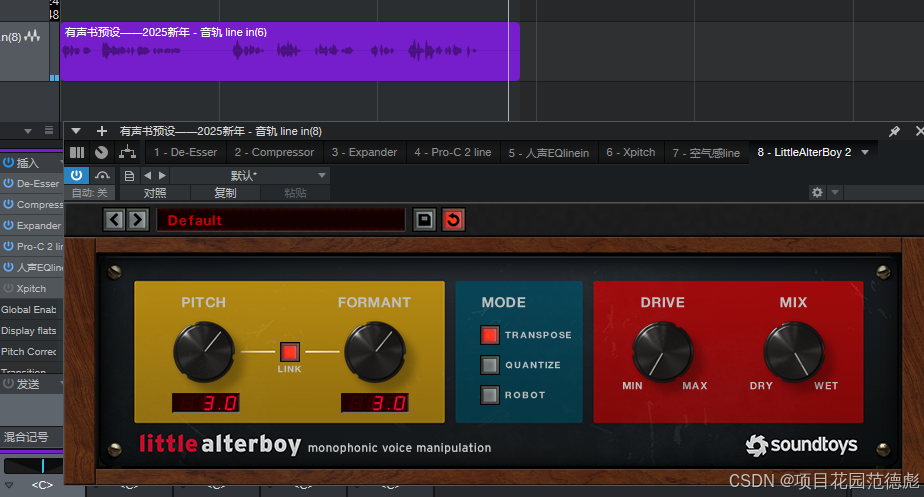Click the macro knob icon in plugin header
924x497 pixels.
[101, 152]
